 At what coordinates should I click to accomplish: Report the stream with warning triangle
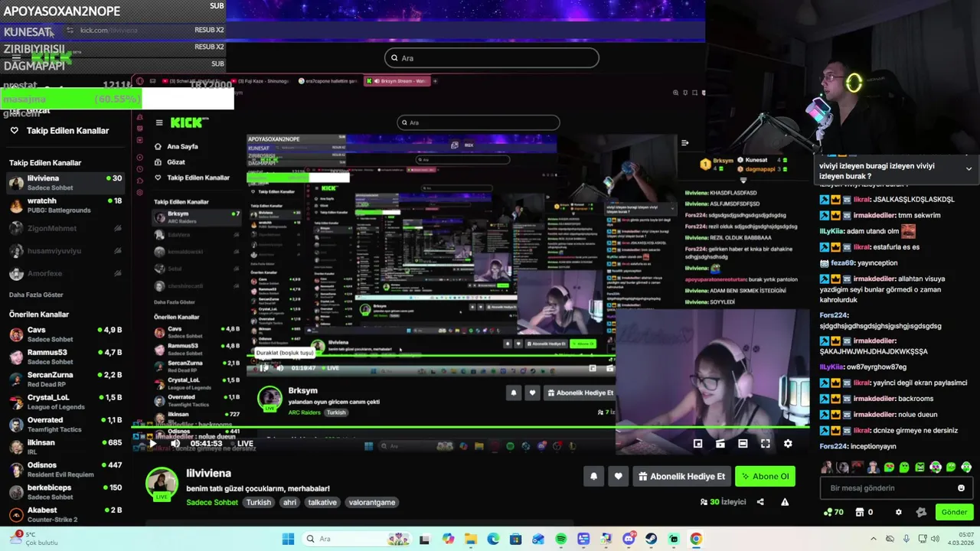click(785, 502)
